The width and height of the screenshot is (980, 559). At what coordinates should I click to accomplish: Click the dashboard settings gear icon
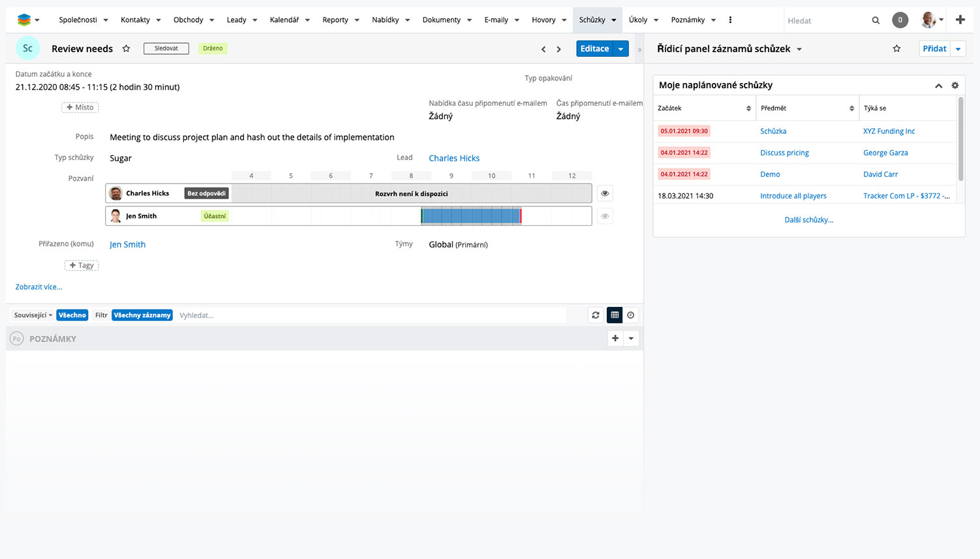click(955, 86)
